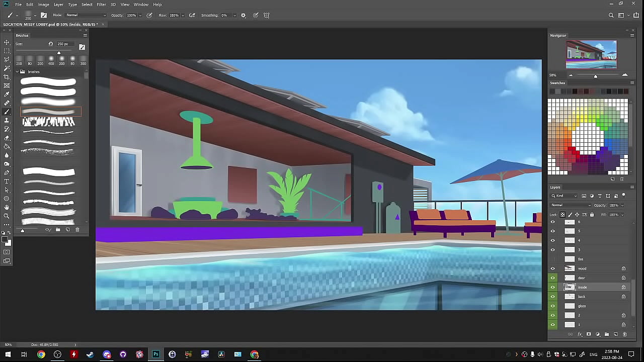This screenshot has height=362, width=644.
Task: Hide layer 3
Action: 553,250
